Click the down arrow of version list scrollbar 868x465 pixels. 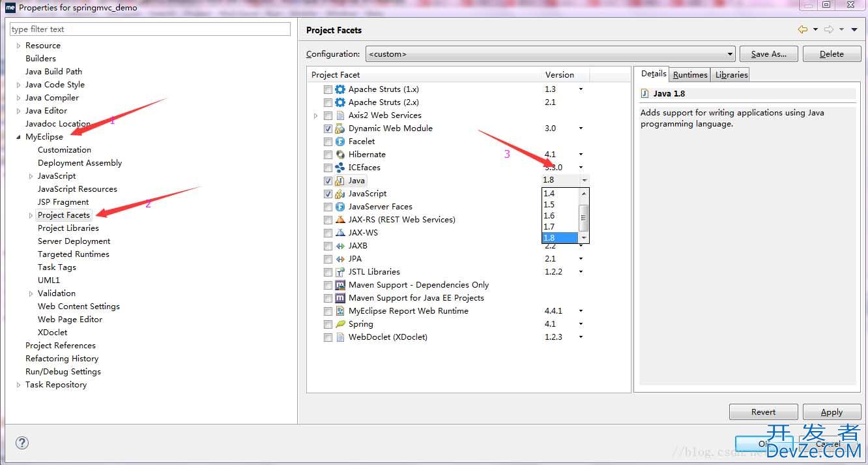coord(584,238)
